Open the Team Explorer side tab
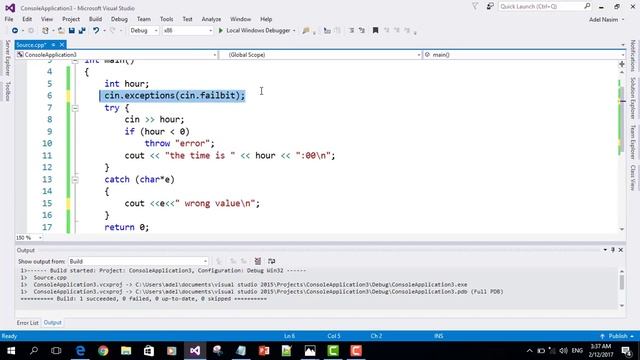 tap(633, 142)
